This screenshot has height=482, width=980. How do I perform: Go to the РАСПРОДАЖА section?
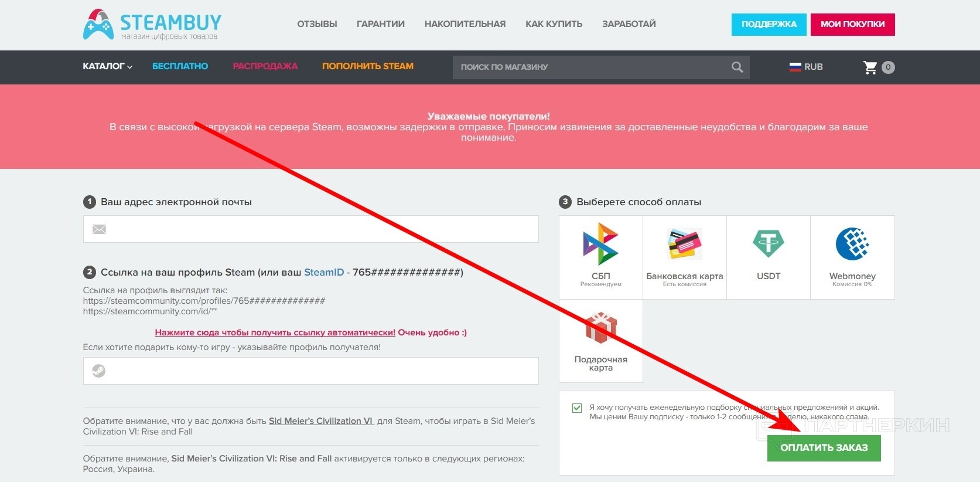[x=265, y=66]
